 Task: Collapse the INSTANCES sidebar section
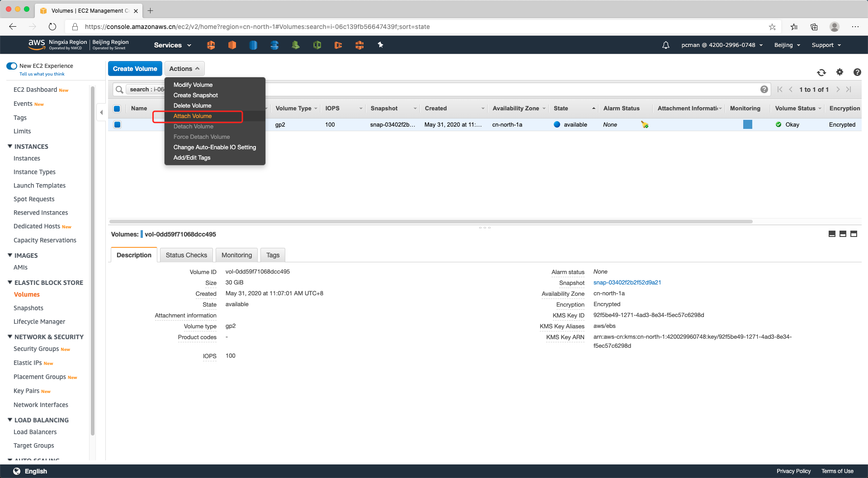10,147
